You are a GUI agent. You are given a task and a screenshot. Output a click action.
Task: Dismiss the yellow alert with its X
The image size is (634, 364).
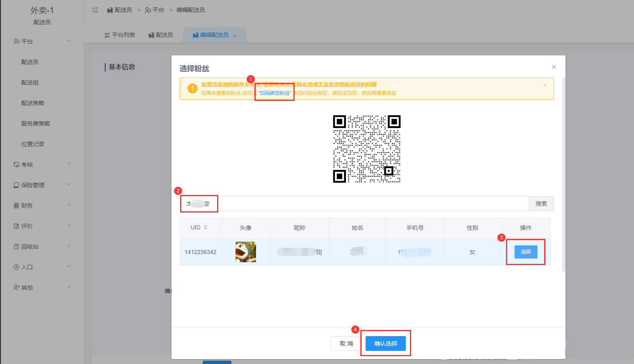coord(545,85)
